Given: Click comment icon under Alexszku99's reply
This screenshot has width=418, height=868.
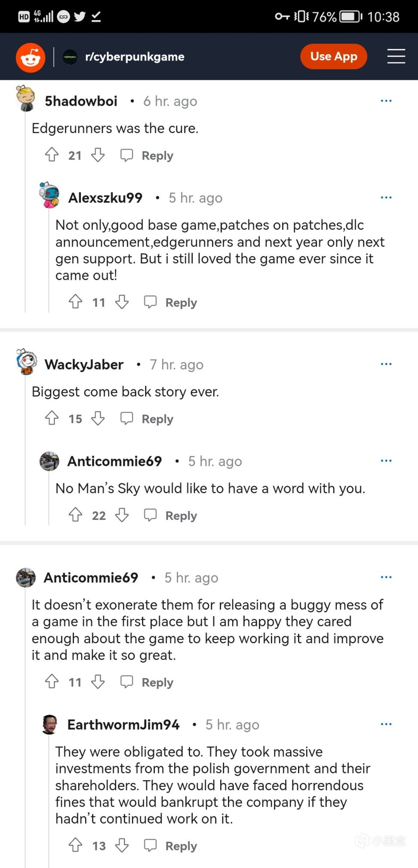Looking at the screenshot, I should (150, 302).
